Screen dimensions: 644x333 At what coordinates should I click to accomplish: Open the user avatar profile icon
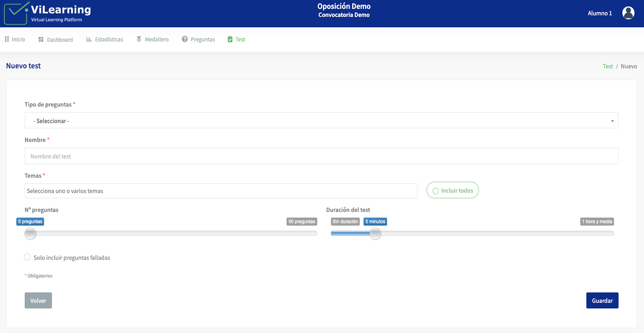pos(628,13)
